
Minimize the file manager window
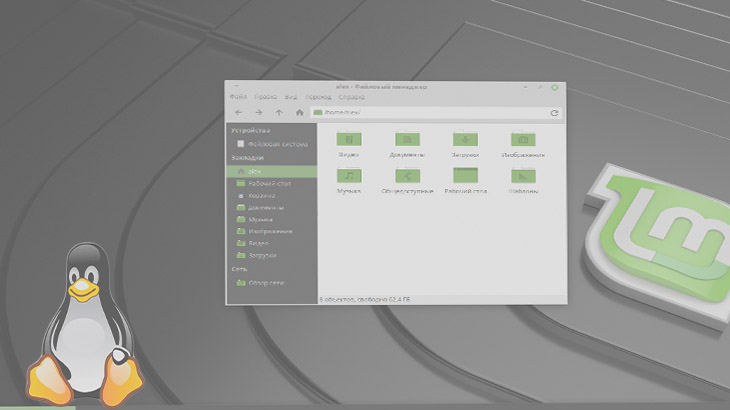tap(526, 87)
